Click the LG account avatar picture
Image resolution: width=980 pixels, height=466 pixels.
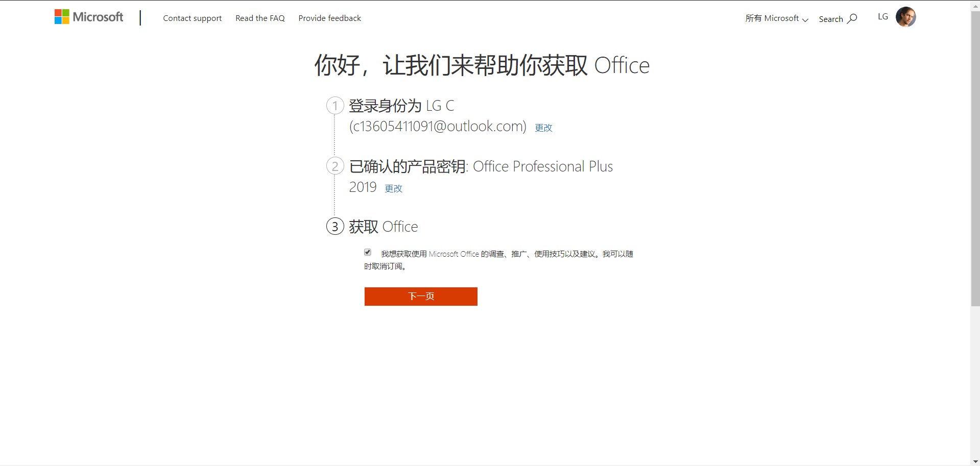coord(905,17)
